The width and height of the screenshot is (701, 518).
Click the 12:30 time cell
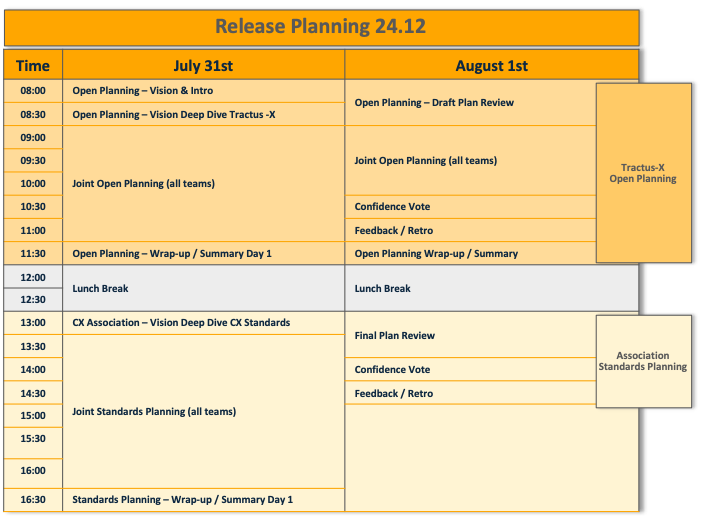point(33,299)
